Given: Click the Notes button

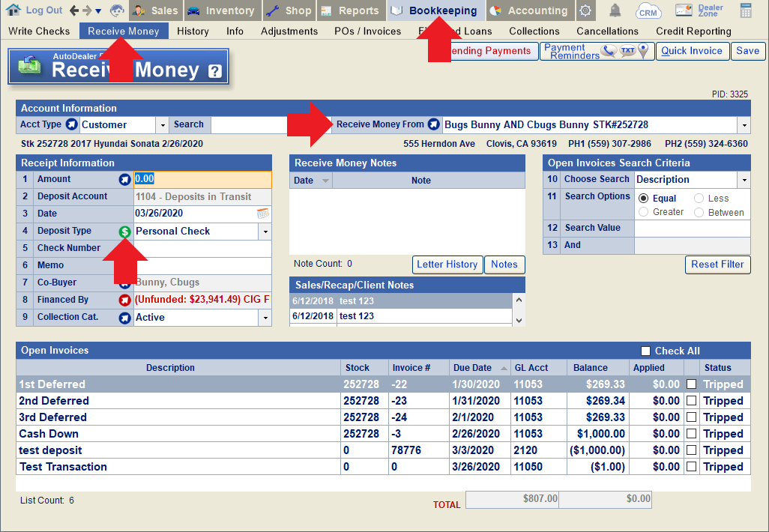Looking at the screenshot, I should click(x=504, y=265).
